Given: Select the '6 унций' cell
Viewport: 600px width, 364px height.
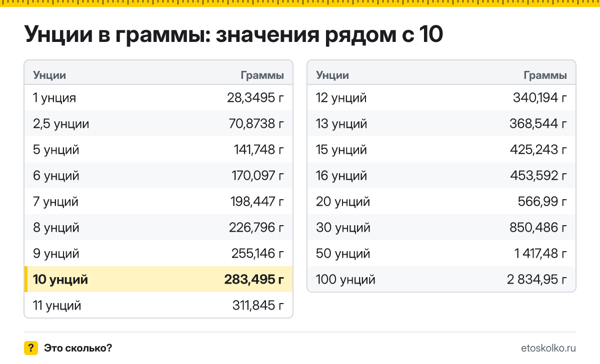Looking at the screenshot, I should [x=56, y=175].
